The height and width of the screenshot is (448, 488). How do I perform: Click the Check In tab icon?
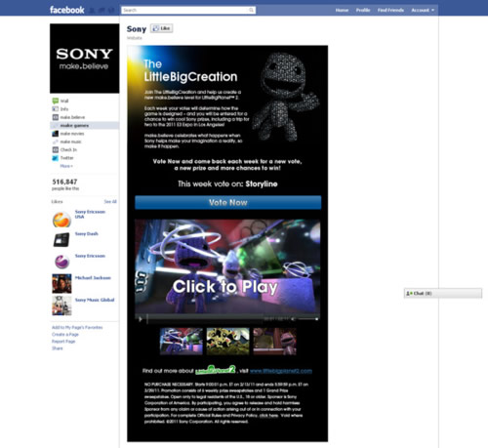coord(56,149)
